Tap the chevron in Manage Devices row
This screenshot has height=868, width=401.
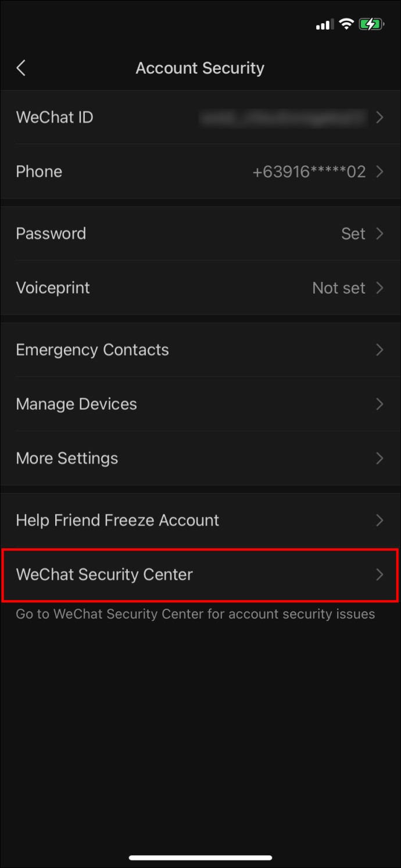379,404
